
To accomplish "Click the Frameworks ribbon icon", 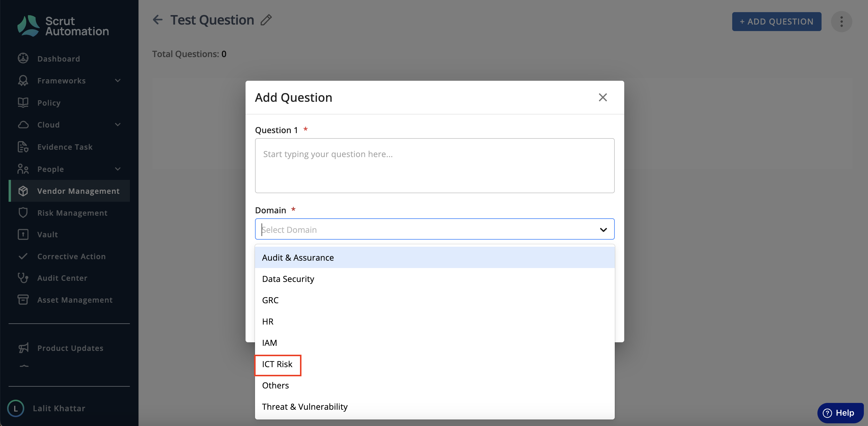I will 23,80.
